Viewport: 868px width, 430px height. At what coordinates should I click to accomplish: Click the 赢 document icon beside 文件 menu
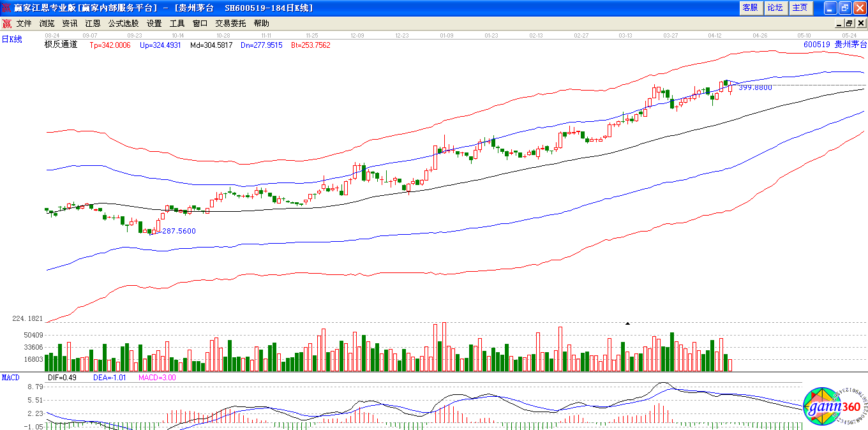7,24
